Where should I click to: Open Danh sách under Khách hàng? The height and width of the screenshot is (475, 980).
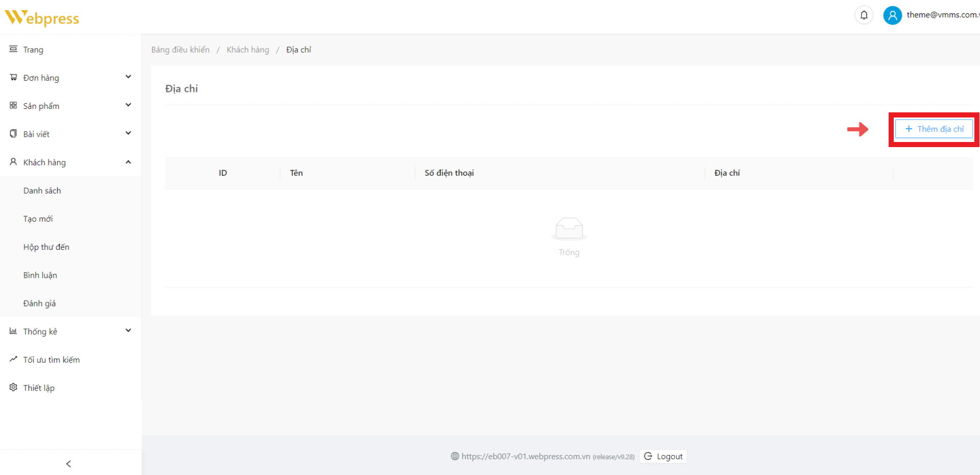coord(42,191)
